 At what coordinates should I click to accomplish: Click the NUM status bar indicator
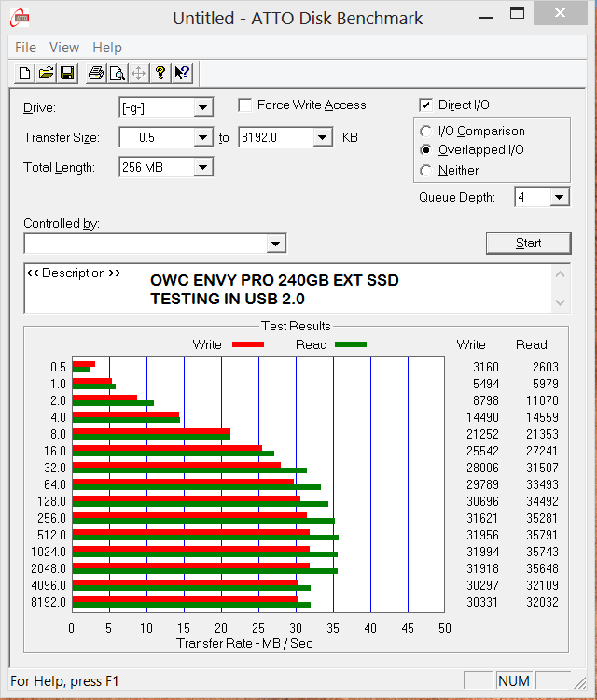point(514,681)
